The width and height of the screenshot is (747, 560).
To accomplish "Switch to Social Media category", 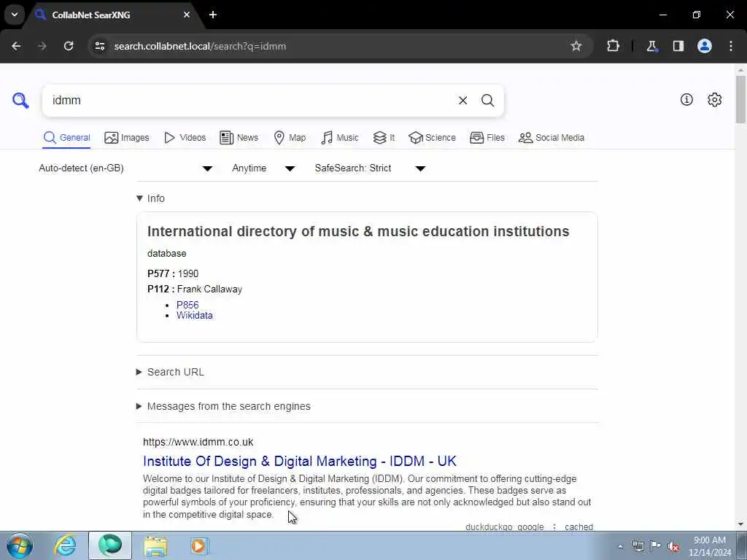I will (x=551, y=138).
